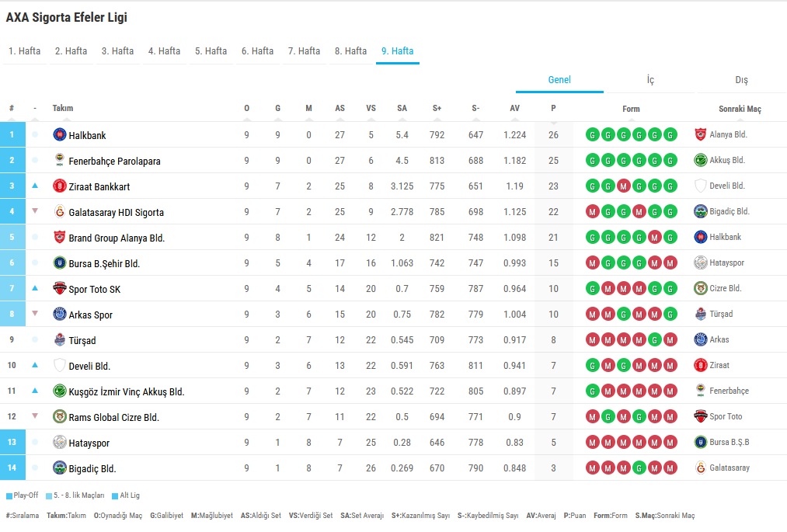The width and height of the screenshot is (787, 532).
Task: Click red M form badge in Ziraat Bankkart row
Action: [x=623, y=186]
